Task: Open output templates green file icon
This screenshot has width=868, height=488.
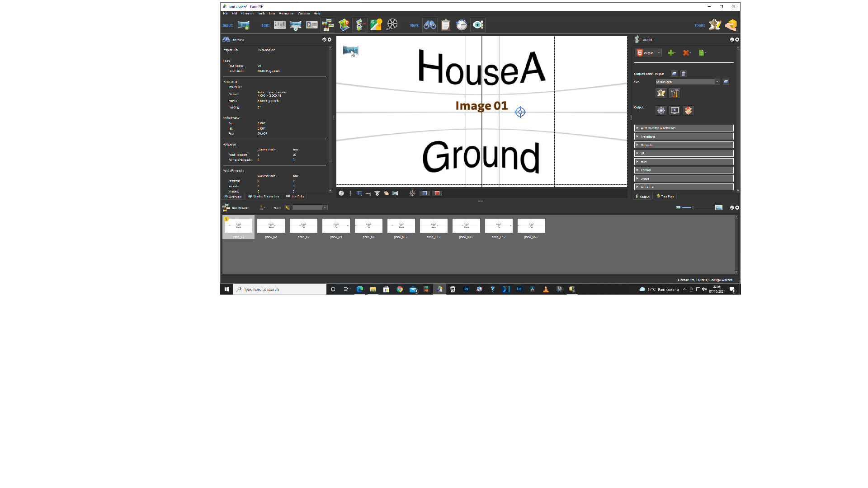Action: [x=702, y=53]
